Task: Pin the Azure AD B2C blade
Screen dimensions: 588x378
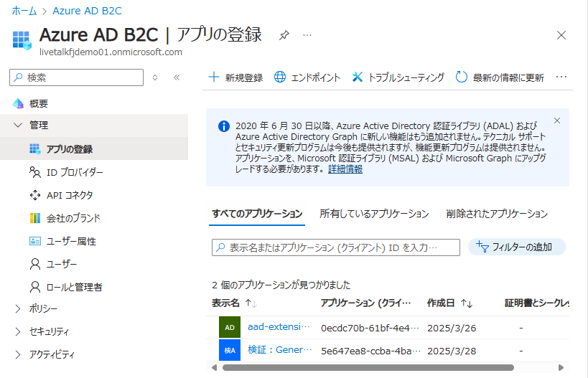Action: point(284,35)
